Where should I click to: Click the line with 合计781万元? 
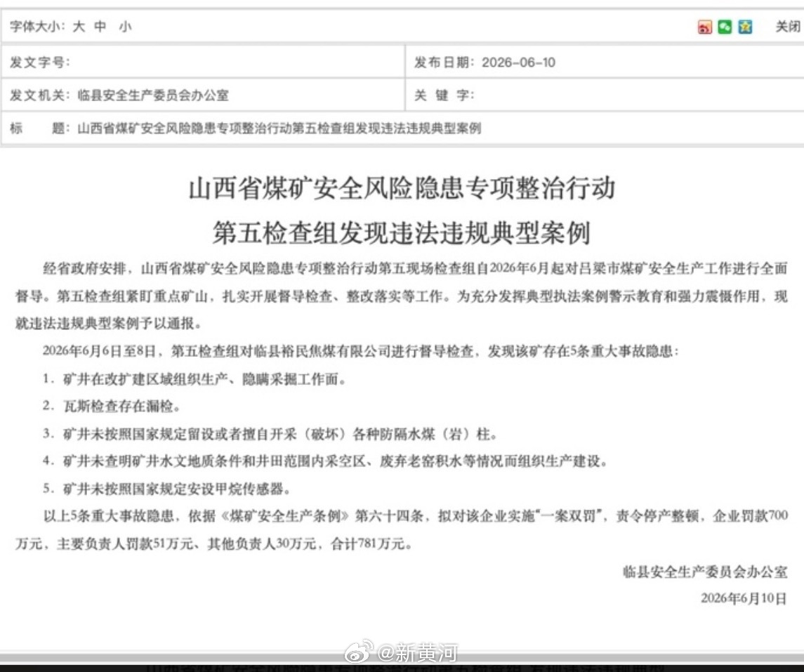pos(214,544)
